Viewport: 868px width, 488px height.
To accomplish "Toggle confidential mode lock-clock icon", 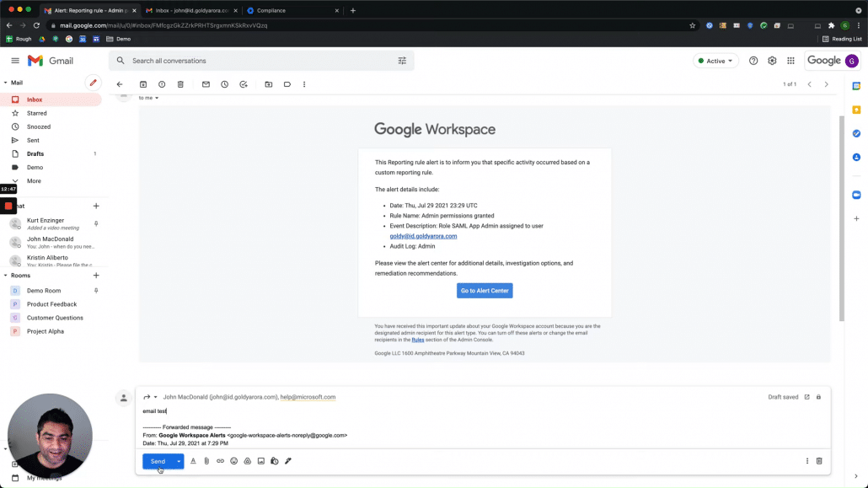I will (x=275, y=461).
